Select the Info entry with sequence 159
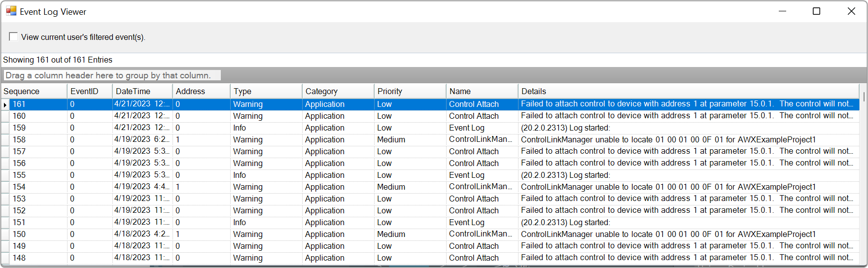This screenshot has height=268, width=868. point(431,128)
